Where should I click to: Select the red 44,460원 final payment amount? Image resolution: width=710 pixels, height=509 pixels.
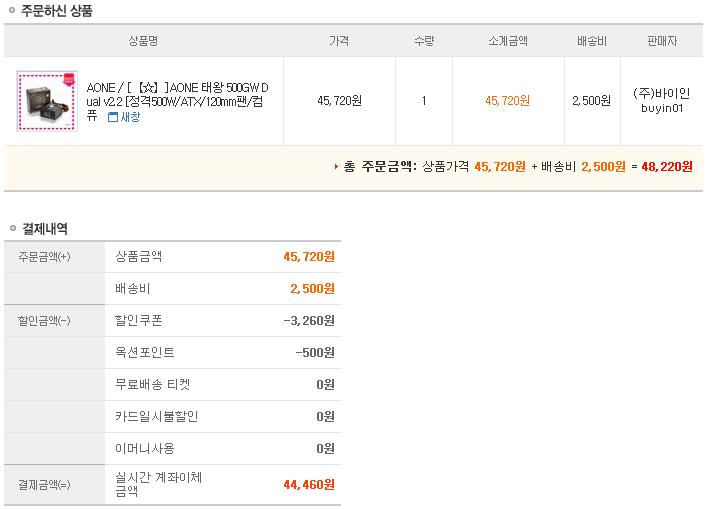(x=309, y=485)
